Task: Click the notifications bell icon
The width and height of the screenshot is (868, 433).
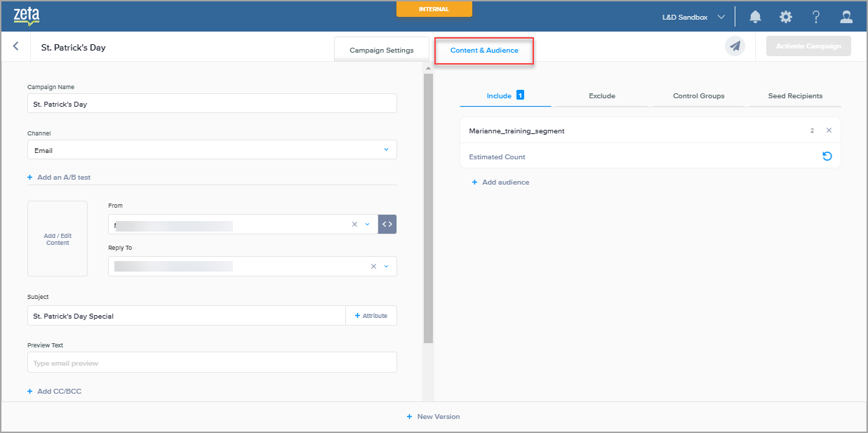Action: pyautogui.click(x=756, y=17)
